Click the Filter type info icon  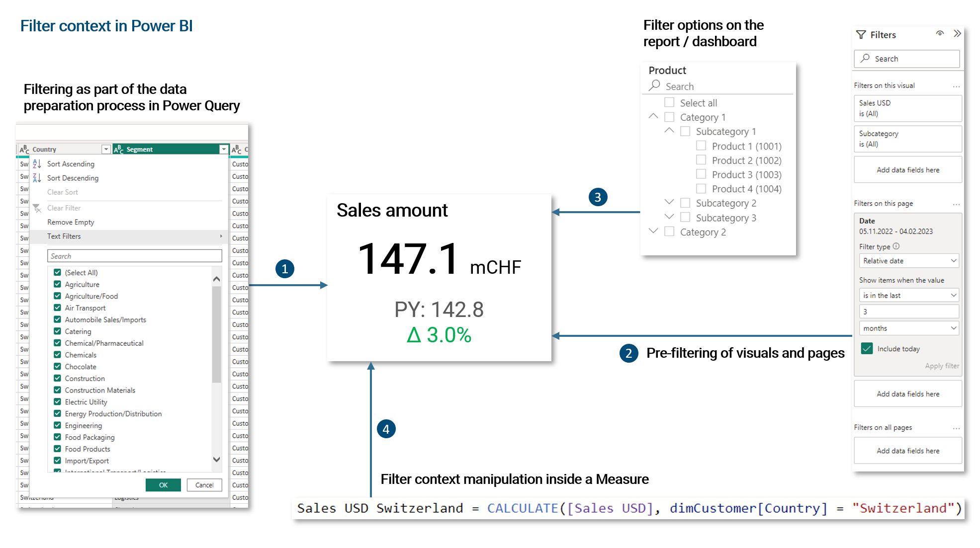[896, 246]
